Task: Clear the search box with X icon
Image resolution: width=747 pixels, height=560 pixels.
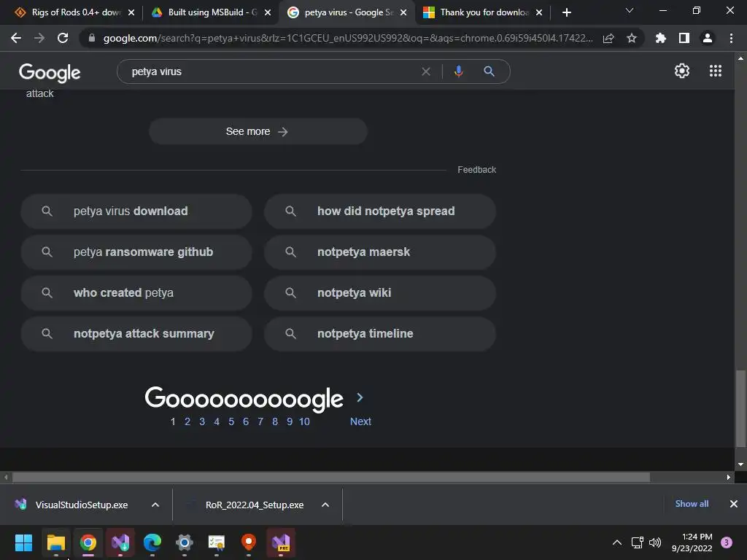Action: (426, 71)
